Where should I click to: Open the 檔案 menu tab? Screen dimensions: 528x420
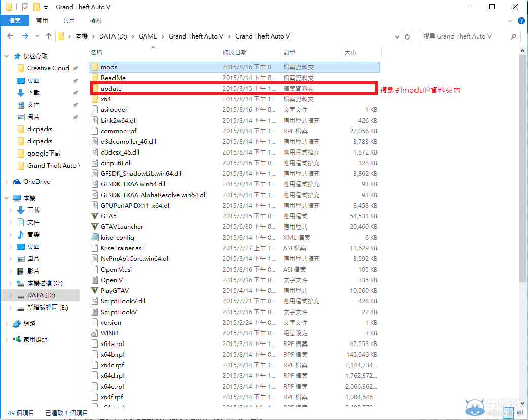(15, 21)
